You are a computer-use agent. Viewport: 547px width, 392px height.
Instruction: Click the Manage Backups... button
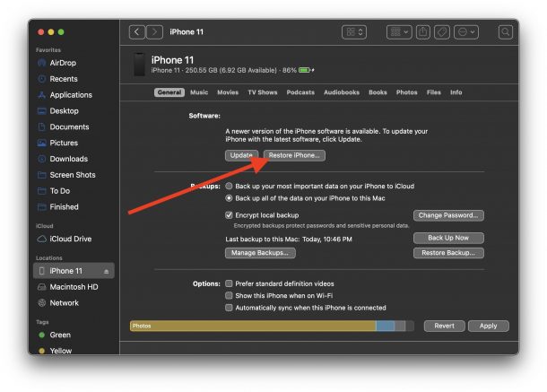click(260, 253)
